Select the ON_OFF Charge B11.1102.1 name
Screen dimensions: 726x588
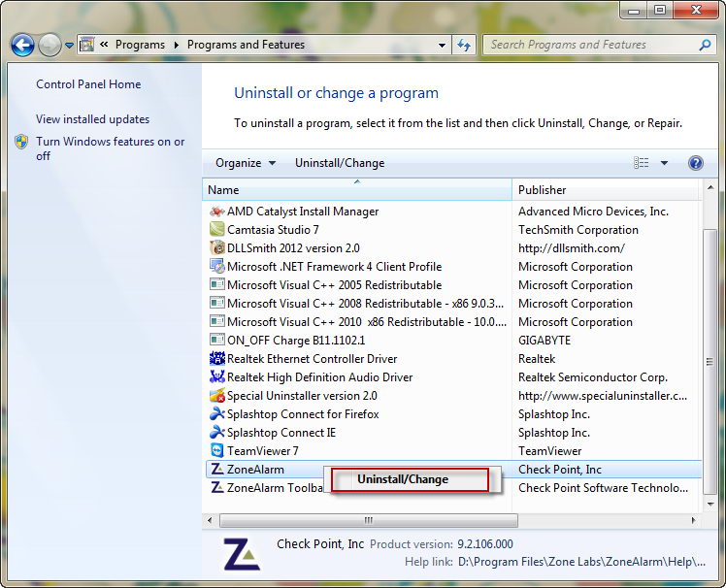(x=296, y=341)
